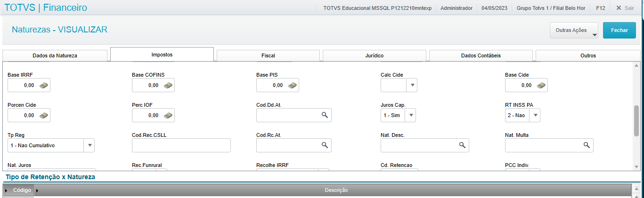Open the Outras Ações dropdown menu

pyautogui.click(x=574, y=30)
